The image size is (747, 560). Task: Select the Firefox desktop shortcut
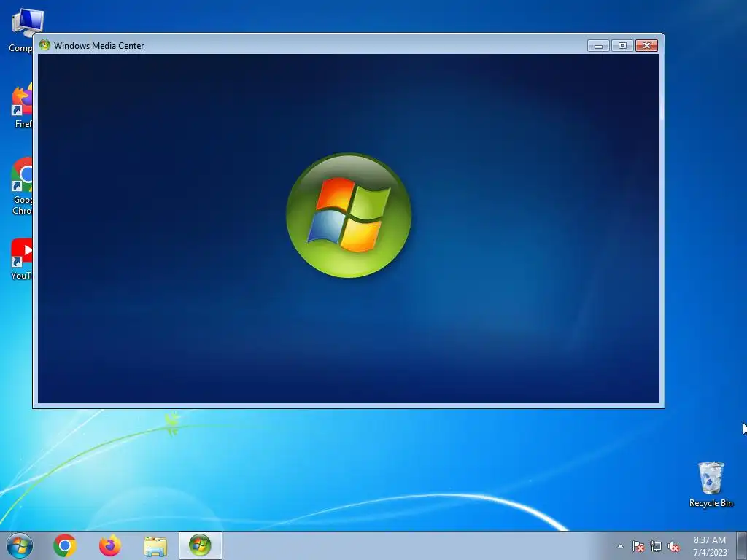coord(21,106)
